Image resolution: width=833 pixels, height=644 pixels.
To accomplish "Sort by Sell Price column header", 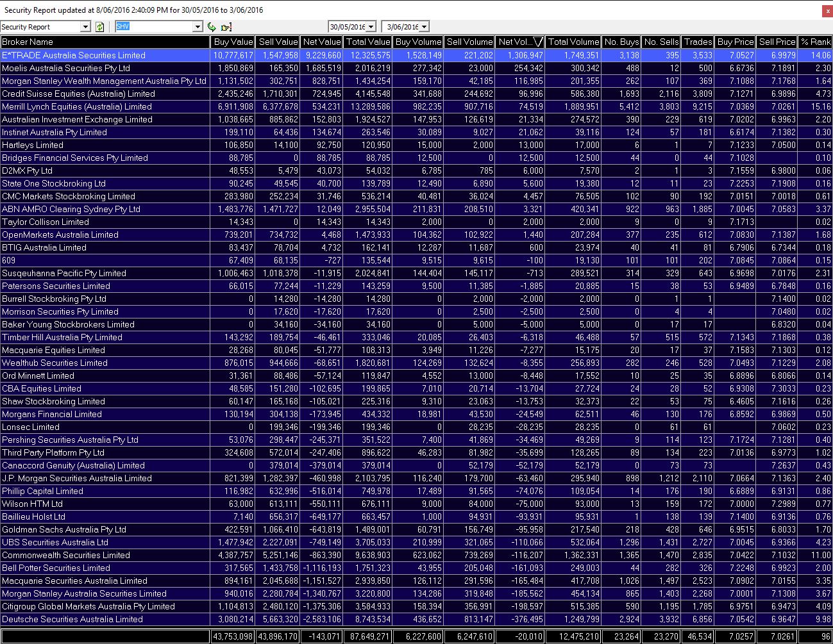I will [777, 42].
